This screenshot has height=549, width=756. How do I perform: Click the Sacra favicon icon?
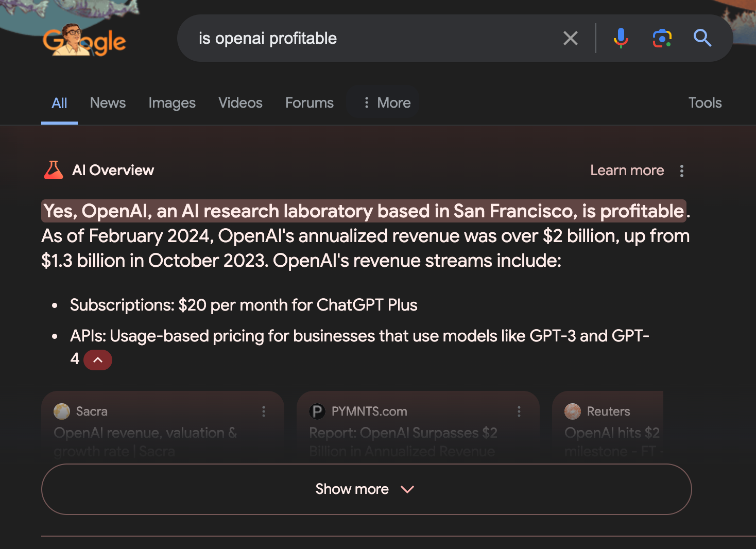pos(62,411)
